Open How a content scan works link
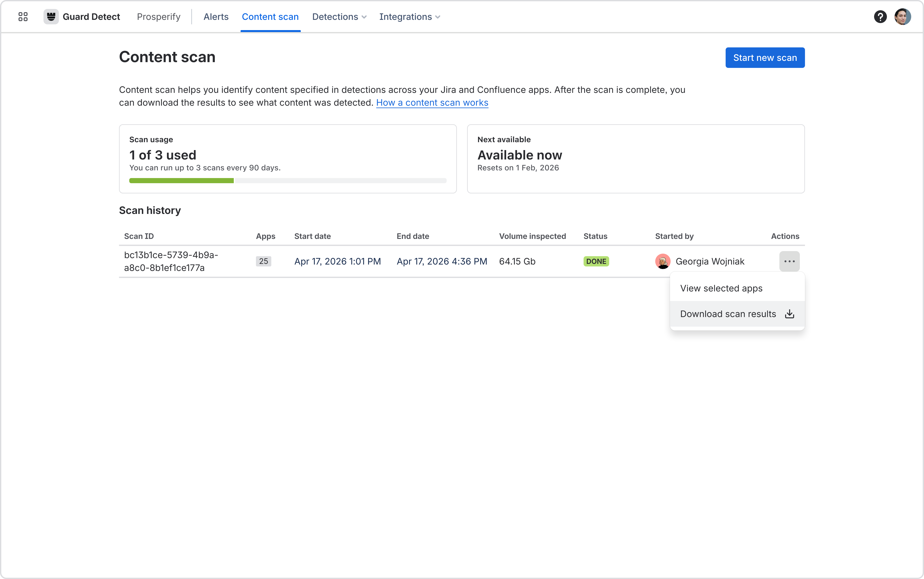924x579 pixels. click(432, 103)
